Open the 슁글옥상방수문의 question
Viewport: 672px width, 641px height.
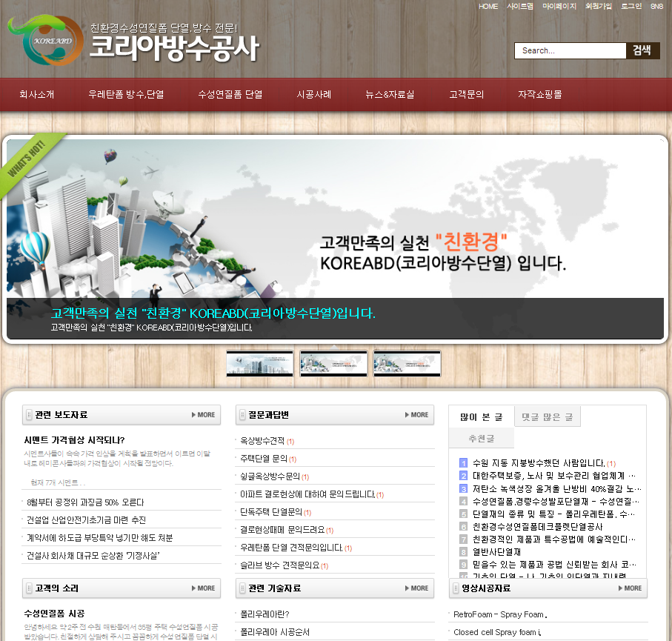(x=270, y=476)
